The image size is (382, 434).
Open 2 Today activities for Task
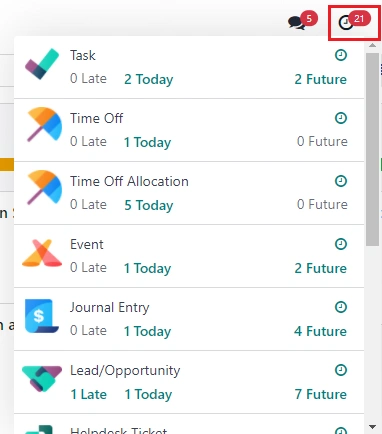149,79
